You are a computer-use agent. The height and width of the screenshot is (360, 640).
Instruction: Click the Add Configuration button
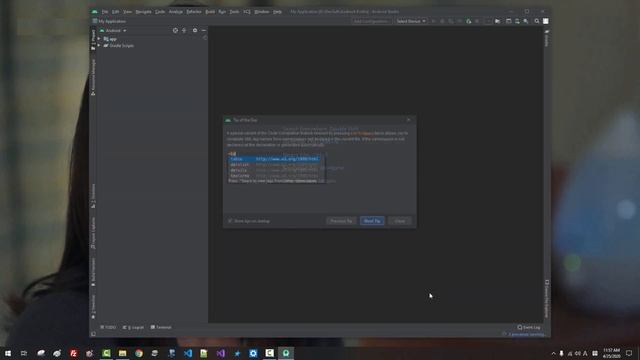click(371, 21)
